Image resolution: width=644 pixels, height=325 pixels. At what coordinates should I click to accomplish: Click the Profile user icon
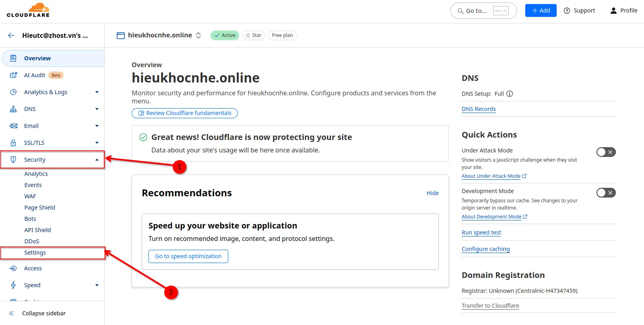click(x=613, y=10)
